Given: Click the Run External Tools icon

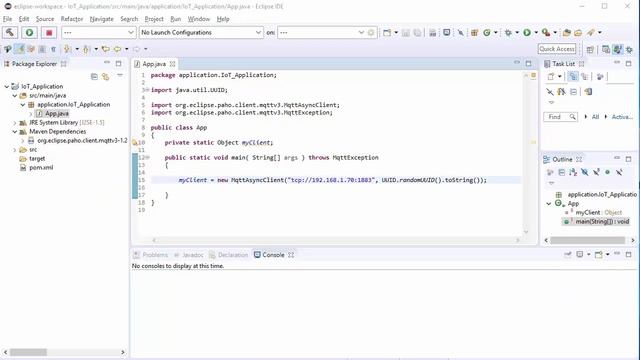Looking at the screenshot, I should [546, 33].
